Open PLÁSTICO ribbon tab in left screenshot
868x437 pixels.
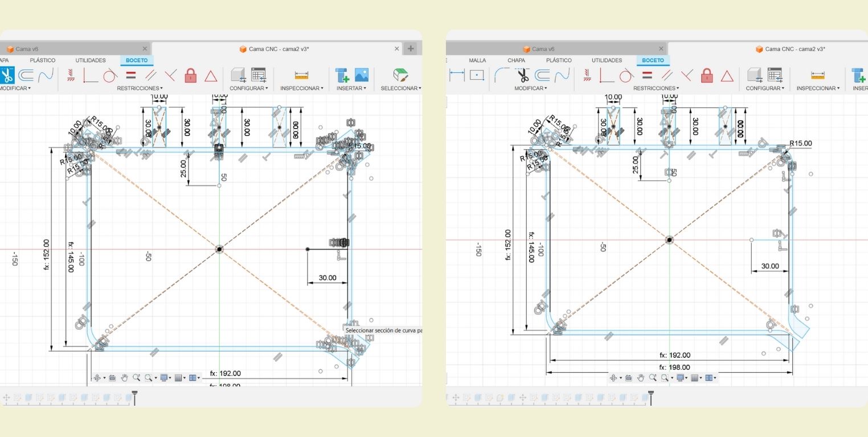point(43,60)
